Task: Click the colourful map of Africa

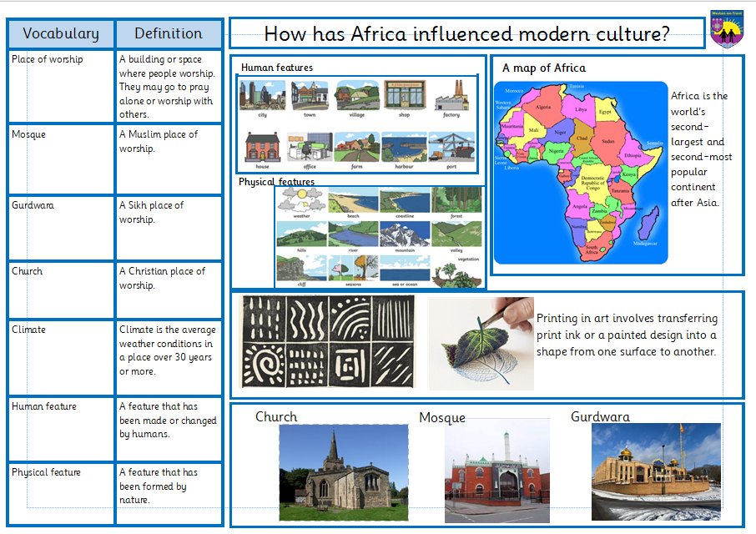Action: tap(581, 172)
